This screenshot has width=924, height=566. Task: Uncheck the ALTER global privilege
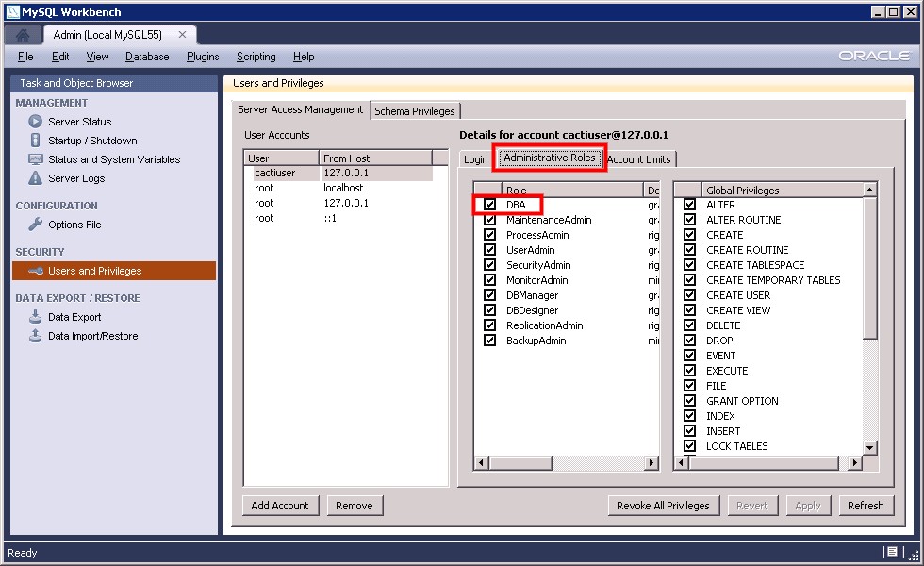689,204
